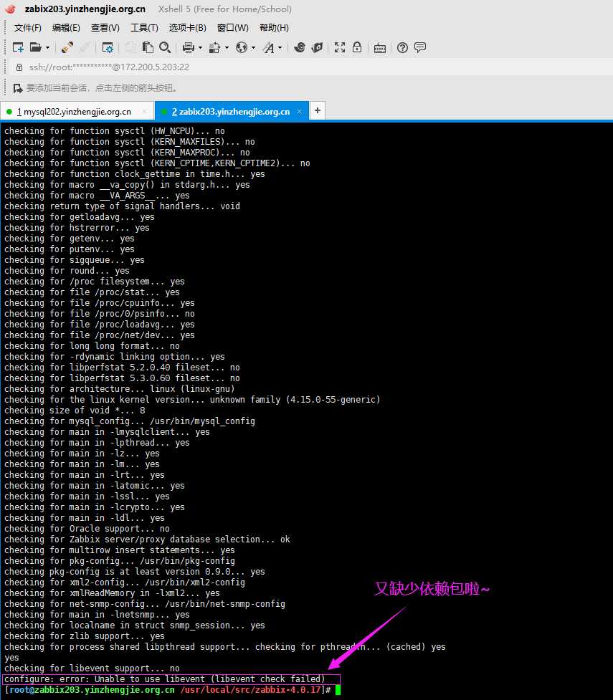Expand the Print dropdown arrow
The height and width of the screenshot is (700, 613).
pyautogui.click(x=200, y=47)
